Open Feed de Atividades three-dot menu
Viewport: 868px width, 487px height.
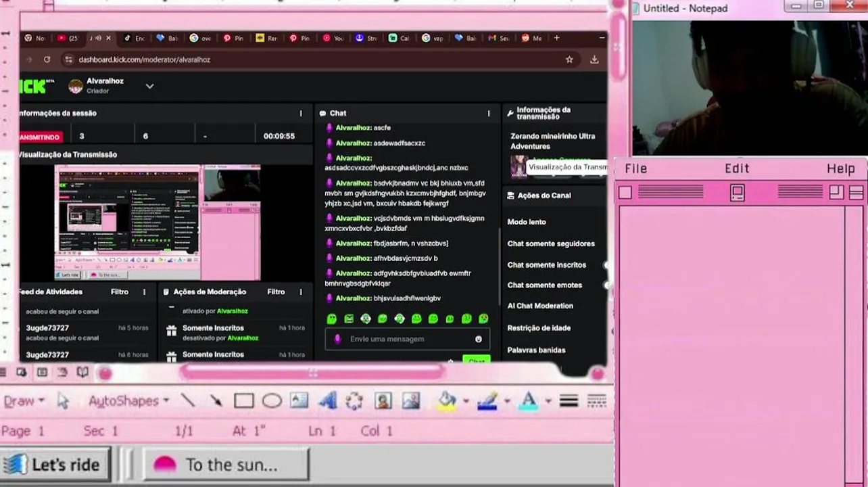(x=144, y=292)
